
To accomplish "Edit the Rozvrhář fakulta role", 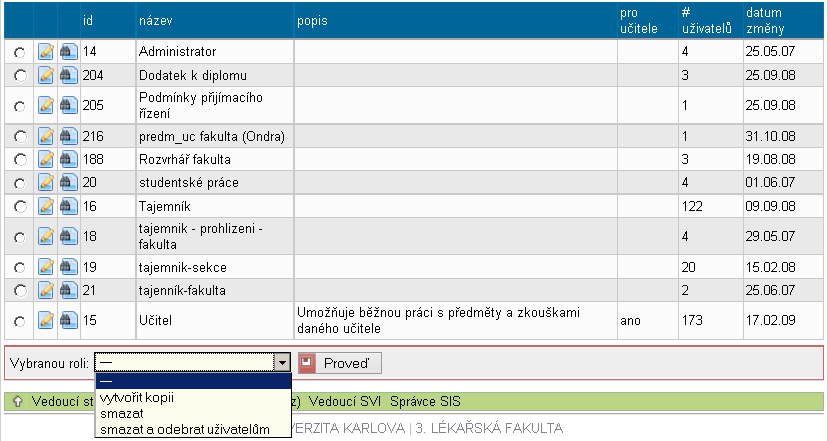I will point(46,159).
